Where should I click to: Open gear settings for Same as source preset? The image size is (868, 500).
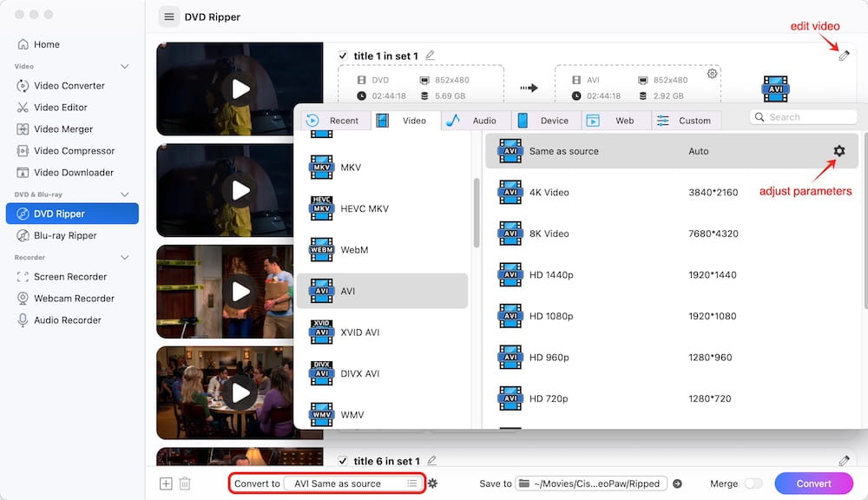coord(839,151)
